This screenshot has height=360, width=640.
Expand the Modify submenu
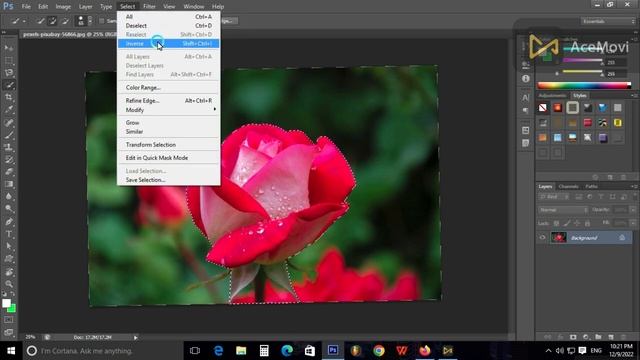(x=169, y=110)
